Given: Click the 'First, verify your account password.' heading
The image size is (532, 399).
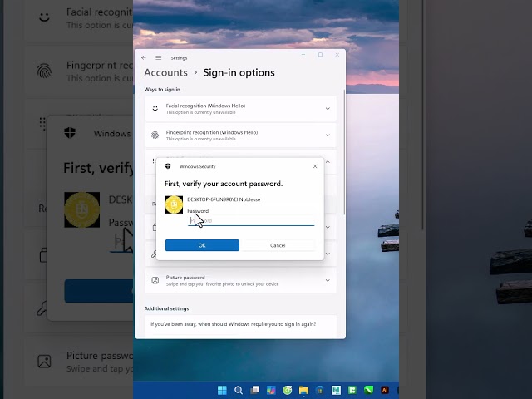Looking at the screenshot, I should pyautogui.click(x=224, y=184).
